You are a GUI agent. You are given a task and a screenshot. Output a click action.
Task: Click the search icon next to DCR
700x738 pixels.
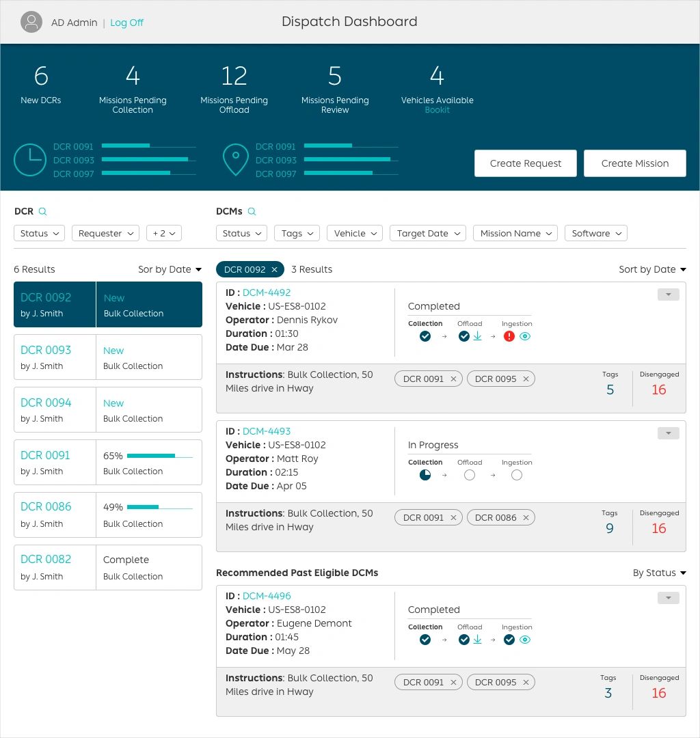[43, 212]
